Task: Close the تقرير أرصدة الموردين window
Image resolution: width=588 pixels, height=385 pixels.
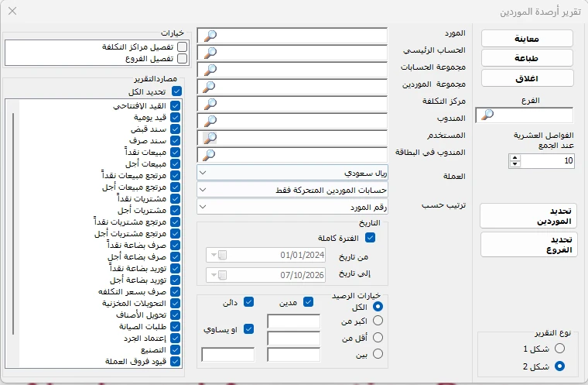Action: [x=12, y=11]
